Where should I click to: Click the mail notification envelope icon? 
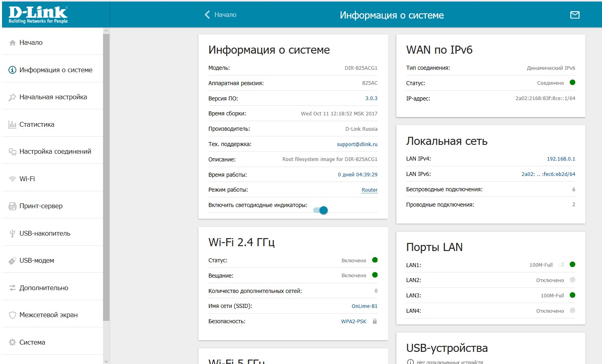coord(575,15)
